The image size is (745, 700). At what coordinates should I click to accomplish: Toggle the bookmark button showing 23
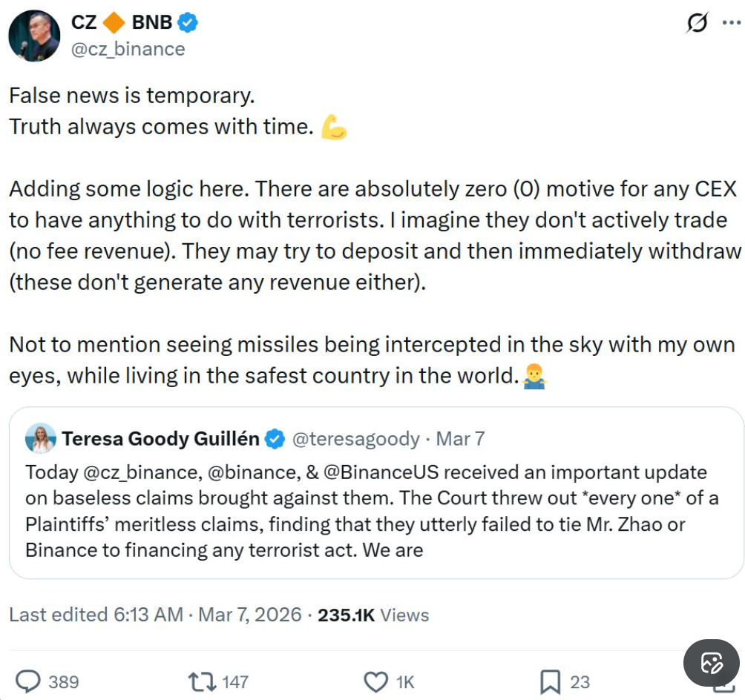click(550, 681)
